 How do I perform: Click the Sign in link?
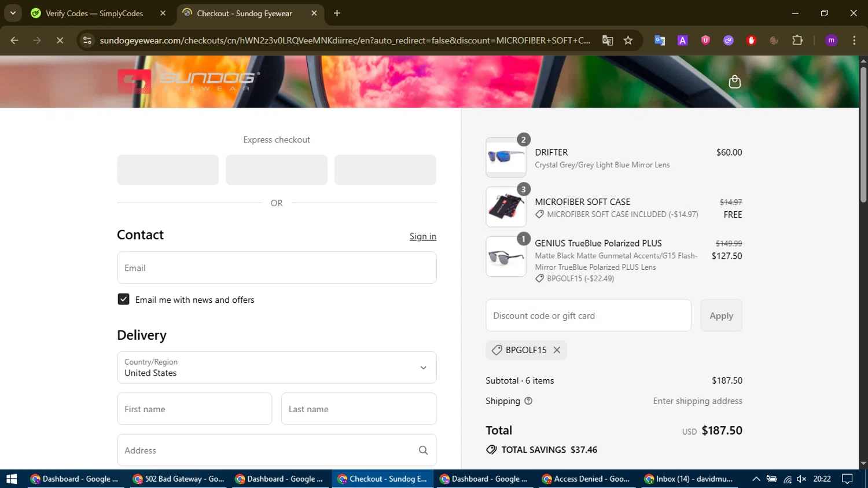(x=422, y=236)
